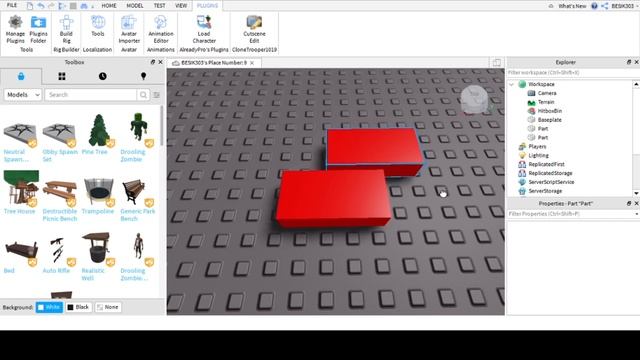Select ReplicatedFirst in Explorer
Screen dimensions: 640x360
pyautogui.click(x=547, y=164)
